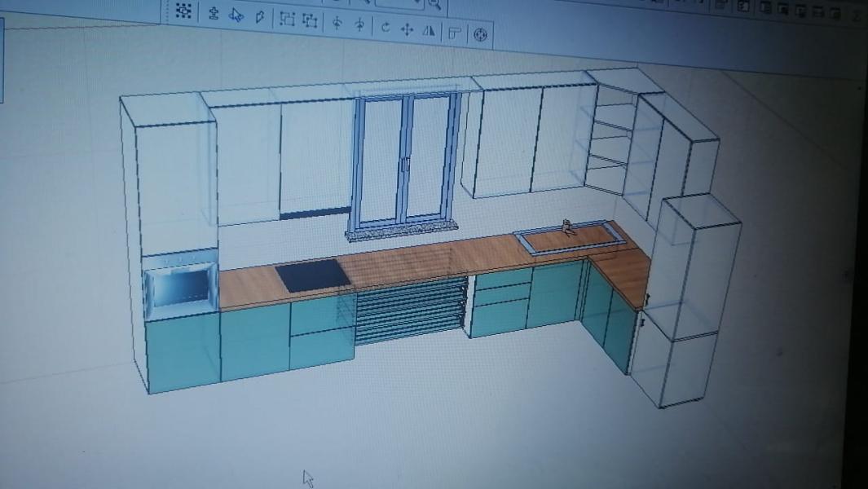This screenshot has width=868, height=489.
Task: Click the pencil edit tool icon
Action: (x=260, y=17)
